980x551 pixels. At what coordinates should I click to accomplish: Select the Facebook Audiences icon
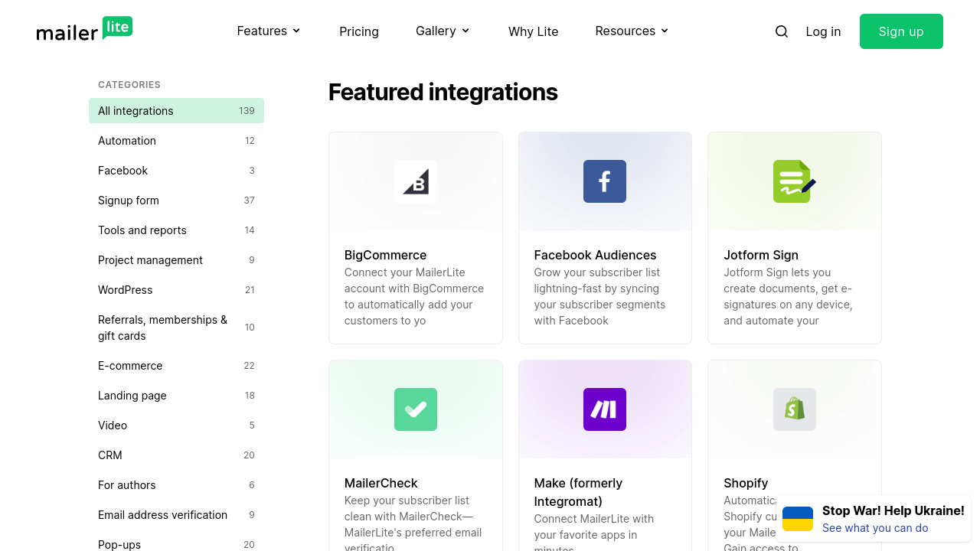[604, 181]
